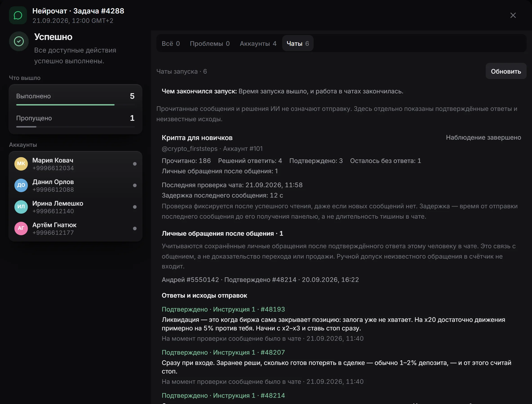Open the Проблемы tab
This screenshot has height=404, width=532.
coord(210,44)
